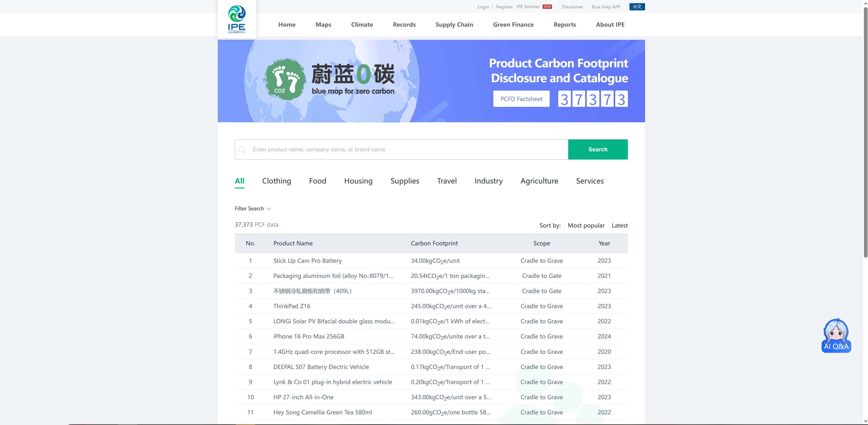
Task: Select the Travel category tab
Action: tap(447, 181)
